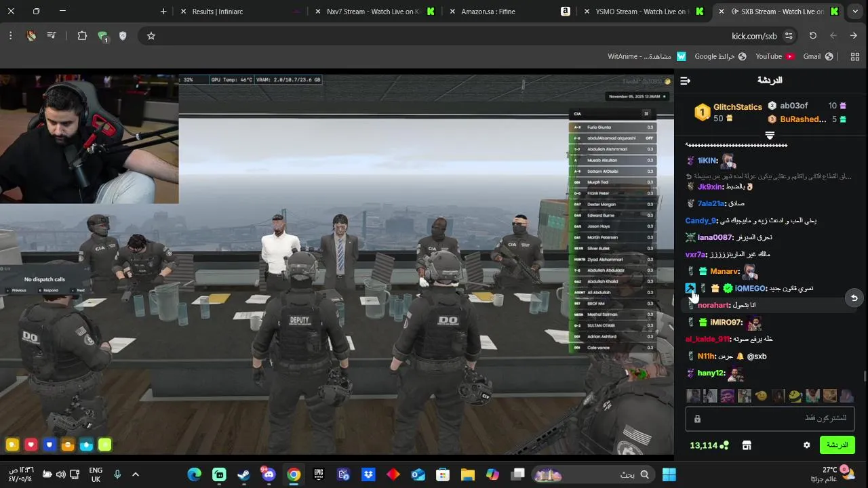This screenshot has width=868, height=488.
Task: Open all bookmarks grid icon
Action: [854, 57]
